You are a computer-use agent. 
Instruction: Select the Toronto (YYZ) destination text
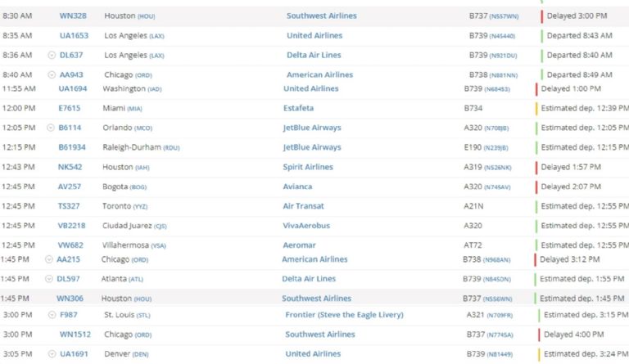[124, 206]
